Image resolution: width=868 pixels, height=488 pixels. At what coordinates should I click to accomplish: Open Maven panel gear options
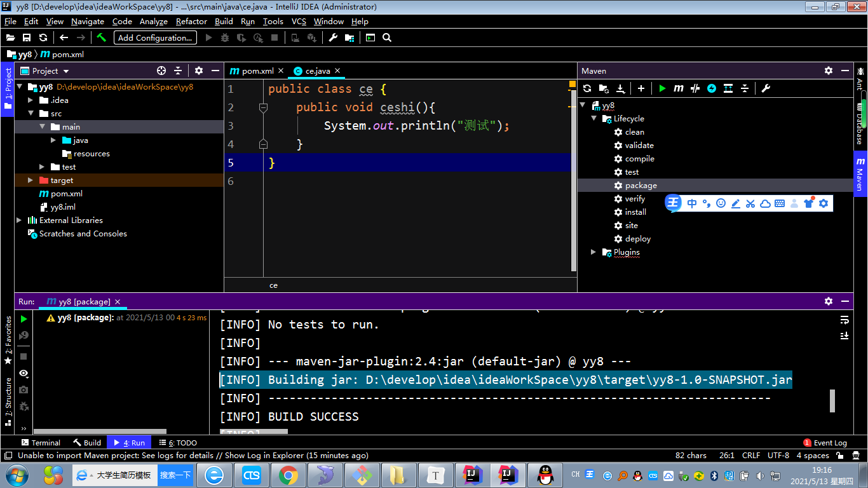click(x=829, y=71)
